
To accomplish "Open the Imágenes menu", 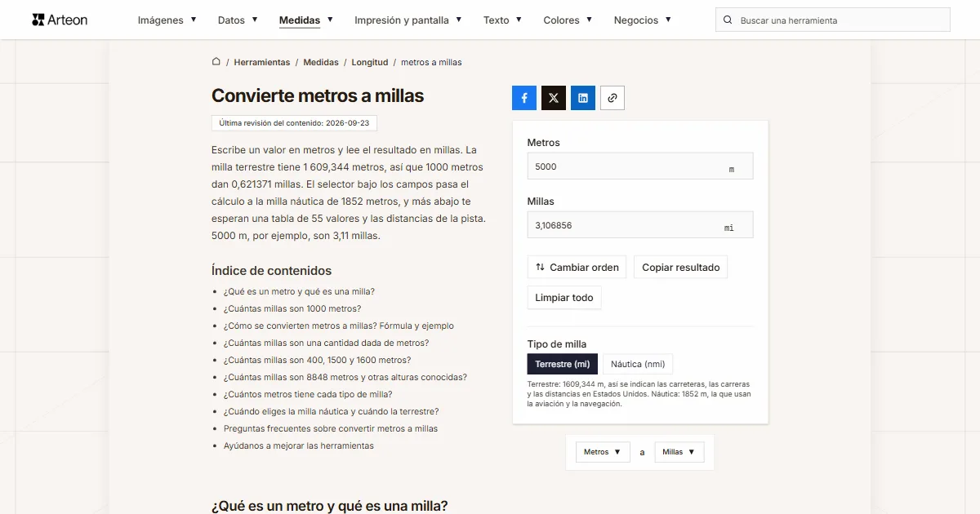I will click(167, 20).
